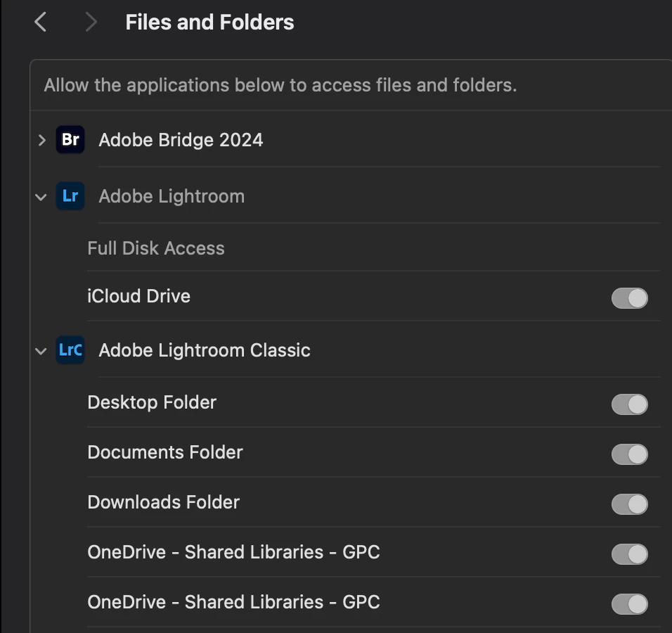The height and width of the screenshot is (633, 672).
Task: Click the Desktop Folder label
Action: (152, 402)
